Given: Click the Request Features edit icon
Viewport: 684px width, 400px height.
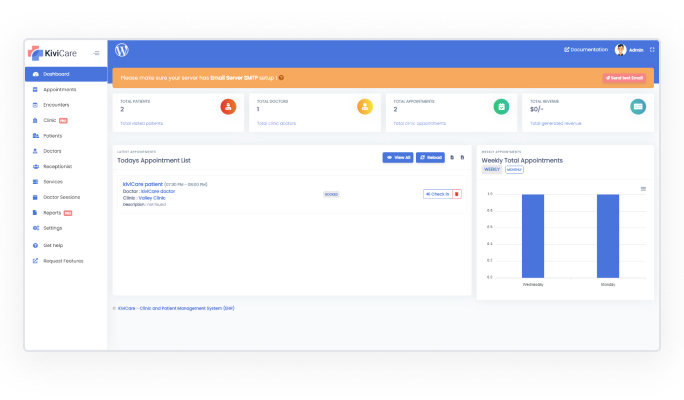Looking at the screenshot, I should 35,261.
